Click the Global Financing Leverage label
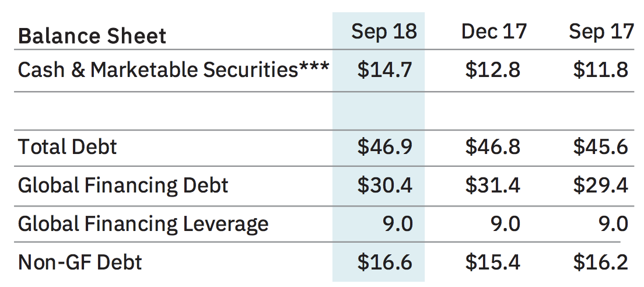Image resolution: width=644 pixels, height=287 pixels. click(143, 224)
